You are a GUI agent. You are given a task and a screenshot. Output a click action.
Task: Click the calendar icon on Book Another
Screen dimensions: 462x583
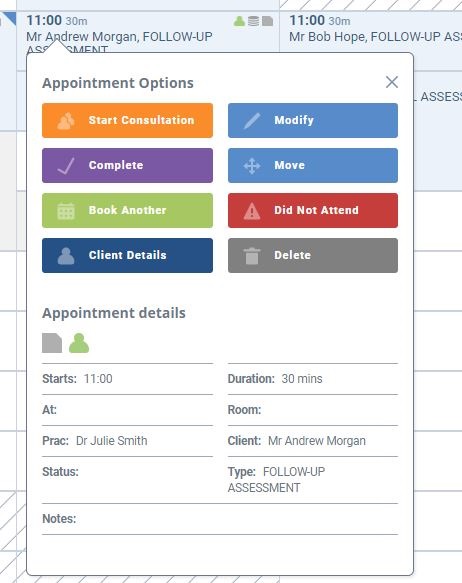tap(66, 211)
